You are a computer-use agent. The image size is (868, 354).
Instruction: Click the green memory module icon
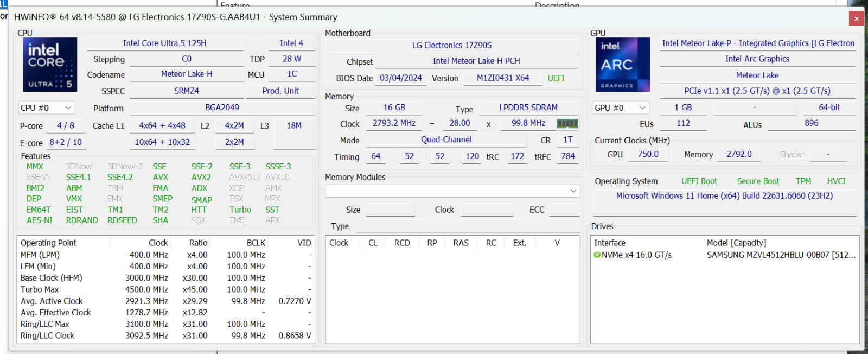point(567,124)
